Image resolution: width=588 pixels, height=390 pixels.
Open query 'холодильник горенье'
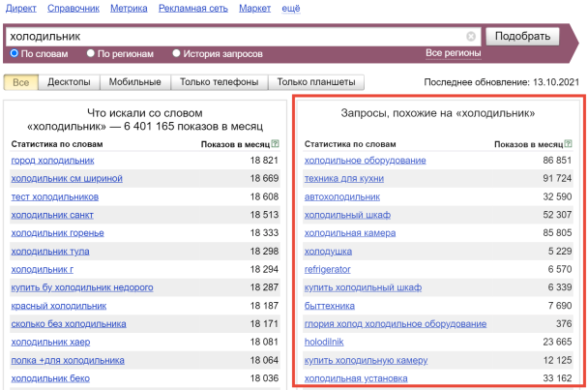57,233
